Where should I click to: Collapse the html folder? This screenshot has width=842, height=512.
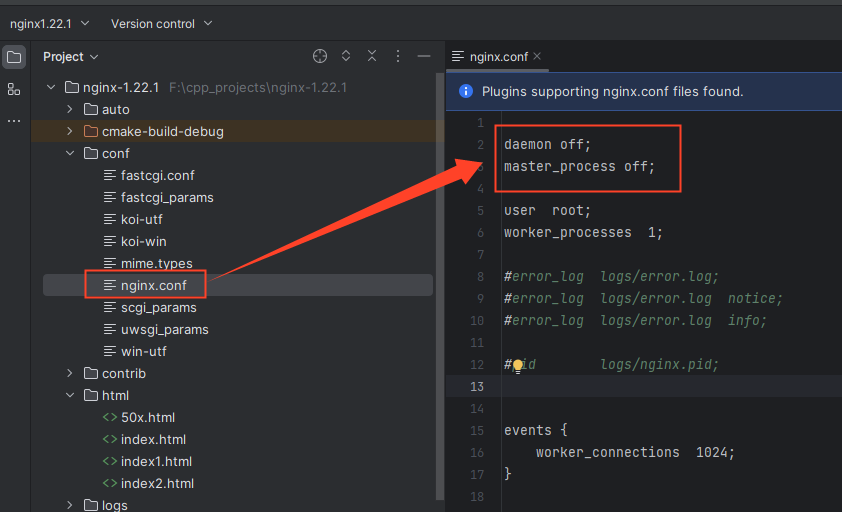pyautogui.click(x=70, y=395)
